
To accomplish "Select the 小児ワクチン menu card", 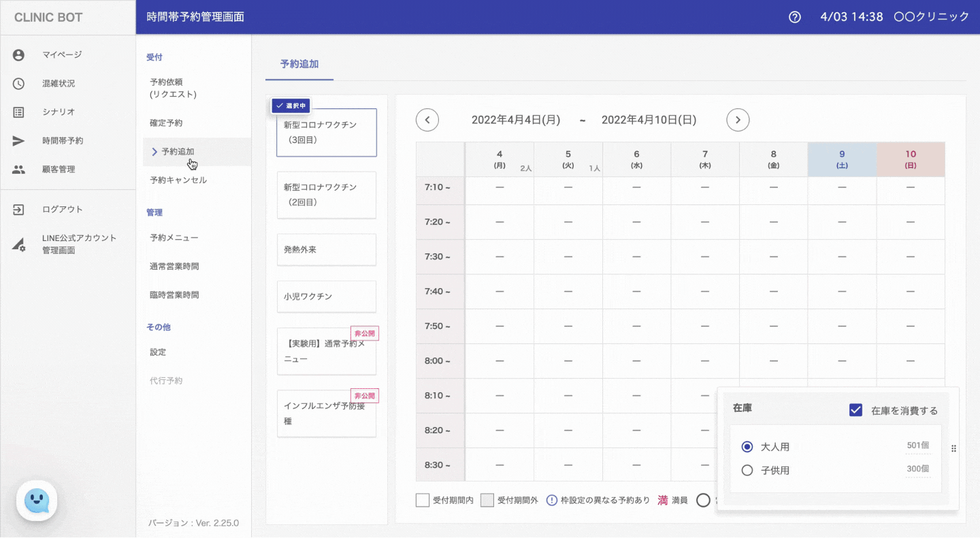I will [326, 297].
